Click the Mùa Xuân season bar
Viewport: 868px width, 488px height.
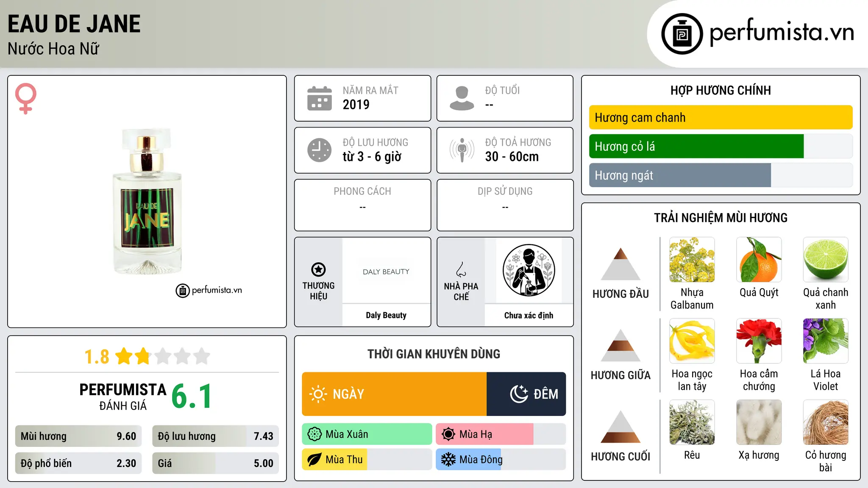click(367, 434)
